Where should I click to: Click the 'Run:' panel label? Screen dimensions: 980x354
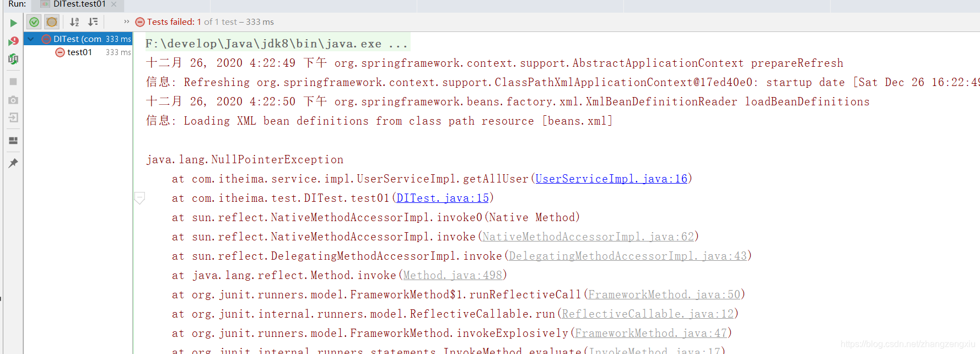pos(17,4)
